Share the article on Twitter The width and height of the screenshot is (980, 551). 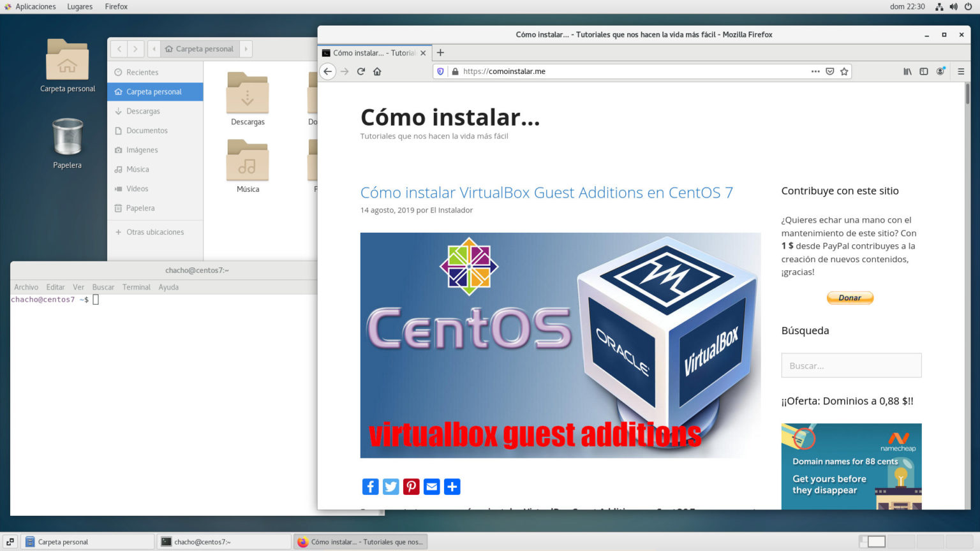(390, 487)
